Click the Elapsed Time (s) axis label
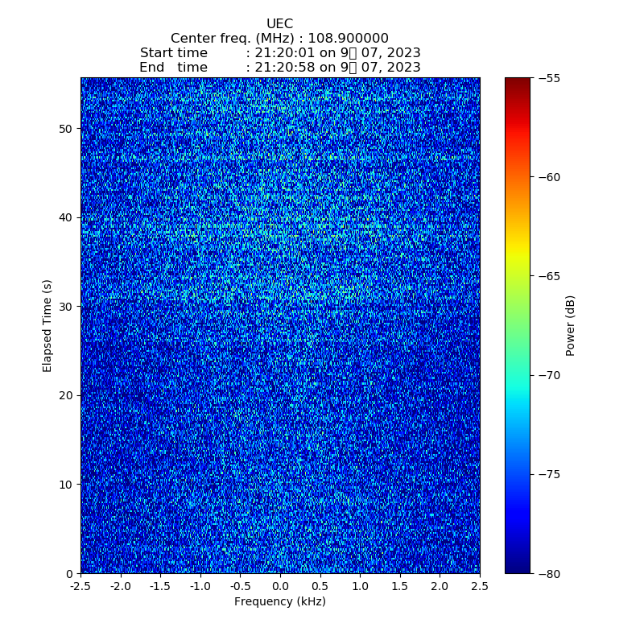Screen dimensions: 644x644 point(47,325)
